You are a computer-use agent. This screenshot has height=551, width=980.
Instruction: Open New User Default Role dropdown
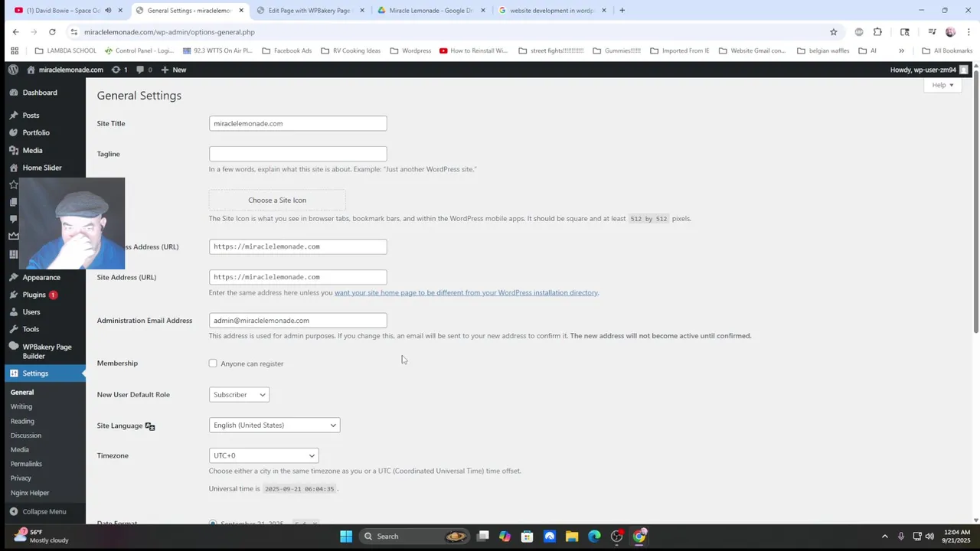point(239,395)
